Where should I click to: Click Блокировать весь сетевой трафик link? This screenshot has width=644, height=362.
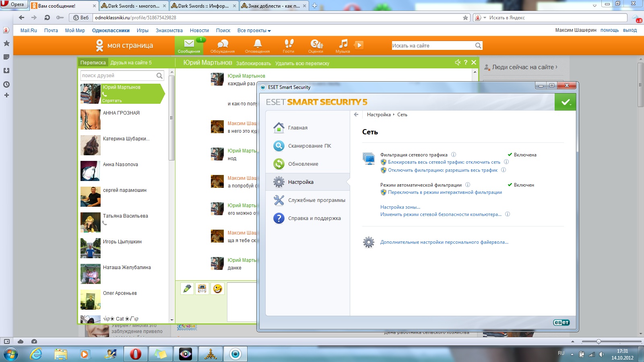tap(444, 162)
